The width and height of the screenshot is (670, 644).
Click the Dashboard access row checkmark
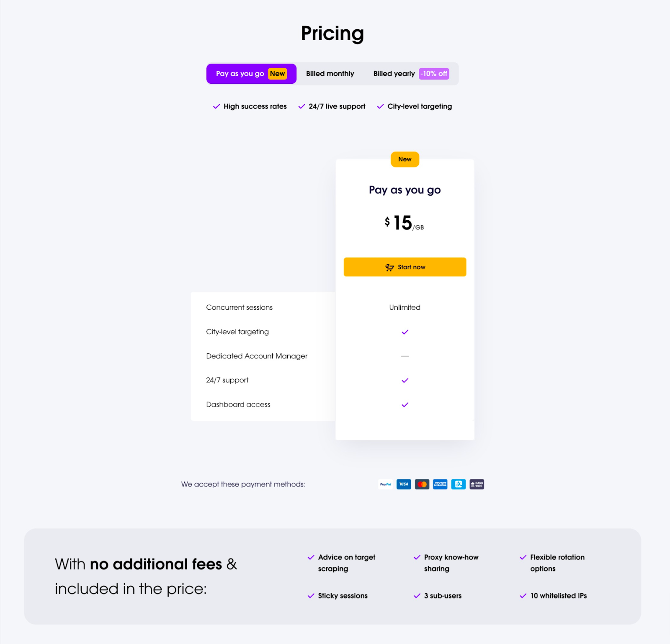(x=405, y=405)
